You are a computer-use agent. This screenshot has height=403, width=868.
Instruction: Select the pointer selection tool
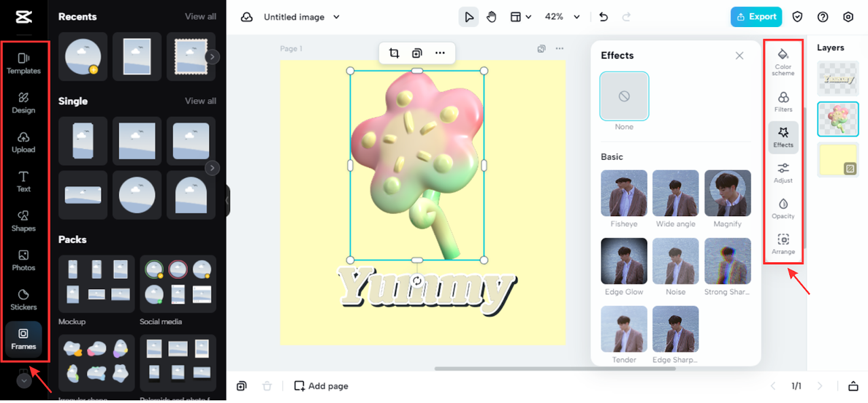[469, 17]
